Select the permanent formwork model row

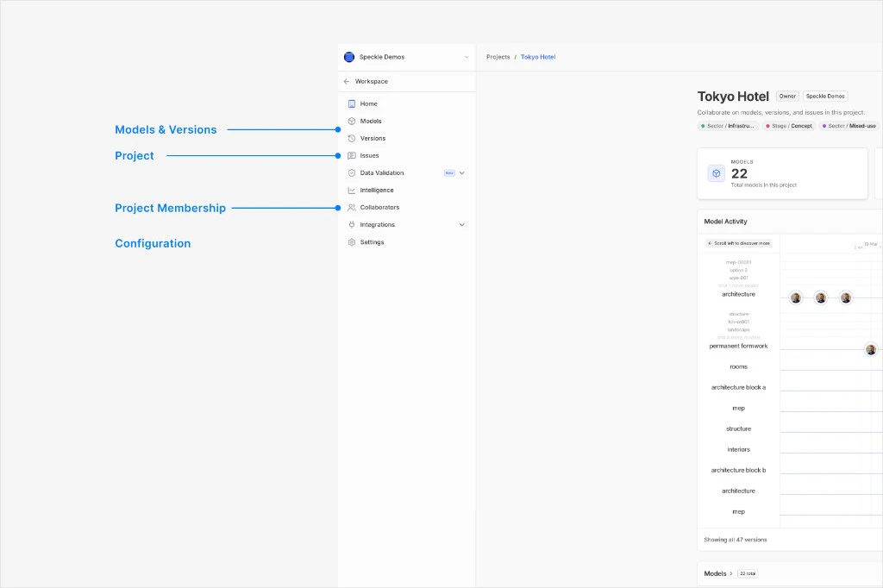(738, 347)
